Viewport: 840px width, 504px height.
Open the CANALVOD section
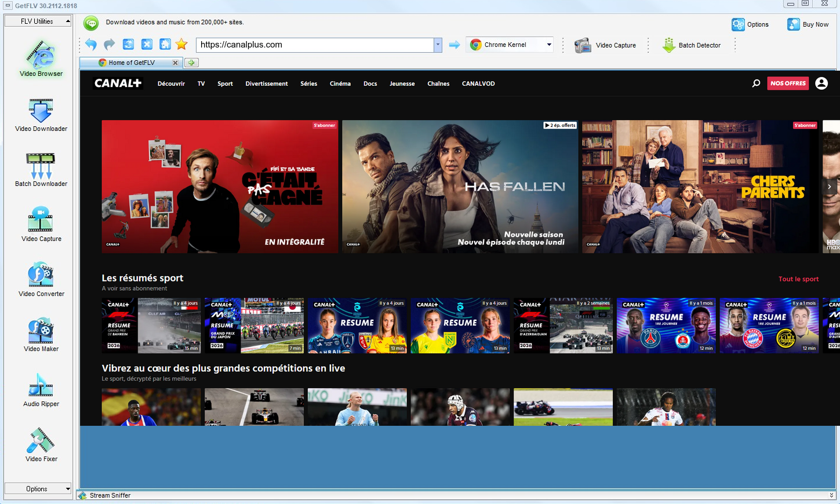[478, 83]
